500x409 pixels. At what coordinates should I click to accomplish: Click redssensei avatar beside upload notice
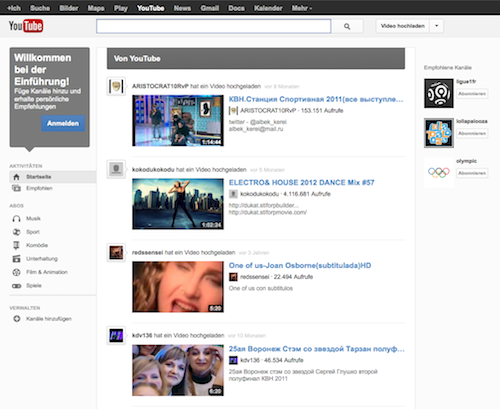(116, 252)
